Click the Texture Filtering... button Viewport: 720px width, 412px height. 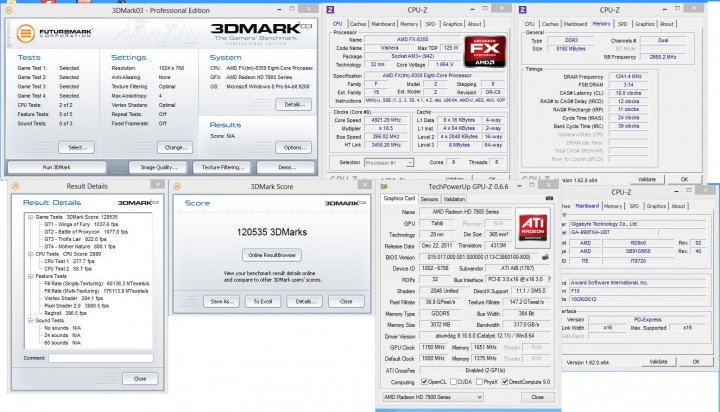point(223,167)
